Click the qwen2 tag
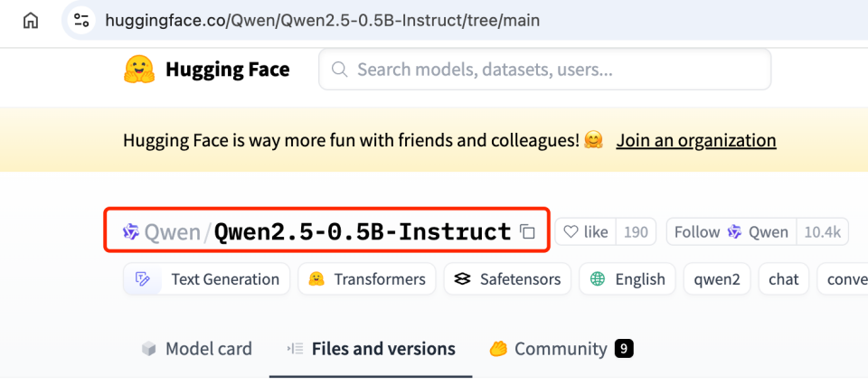The height and width of the screenshot is (385, 868). 717,279
